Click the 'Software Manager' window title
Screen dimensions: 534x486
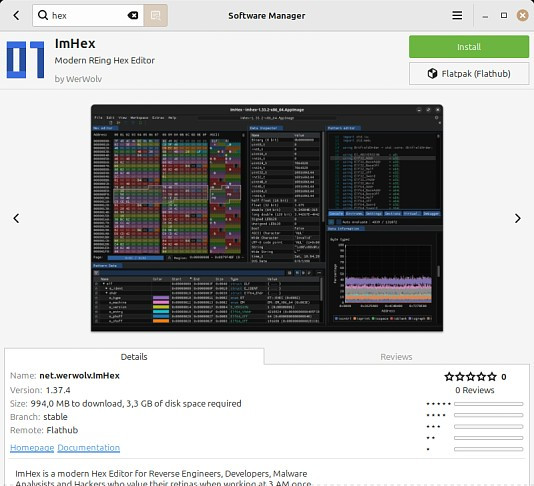[267, 16]
